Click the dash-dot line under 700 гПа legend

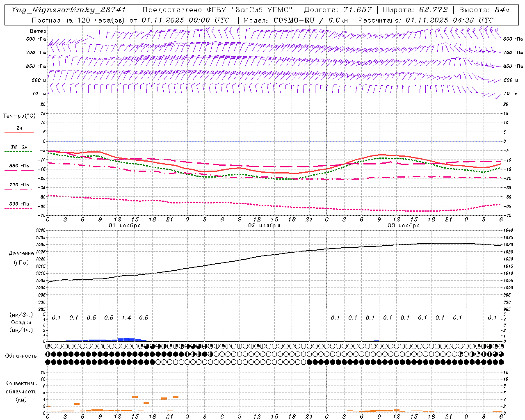tap(18, 189)
